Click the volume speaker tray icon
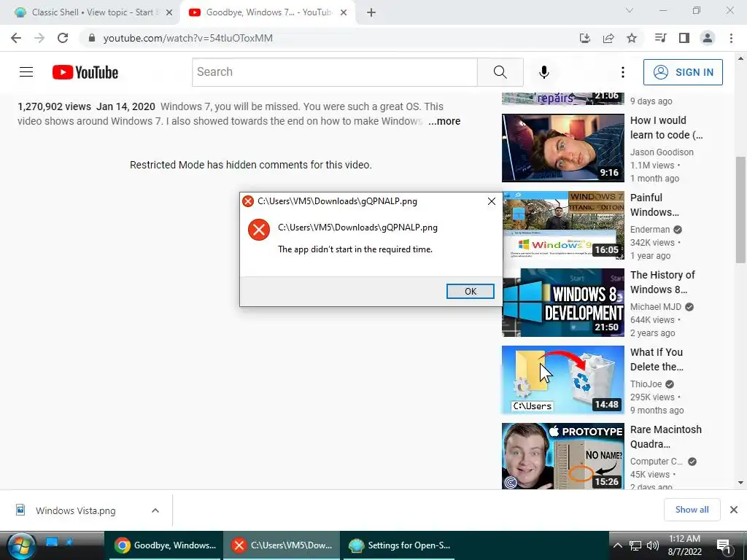The height and width of the screenshot is (560, 747). point(653,545)
